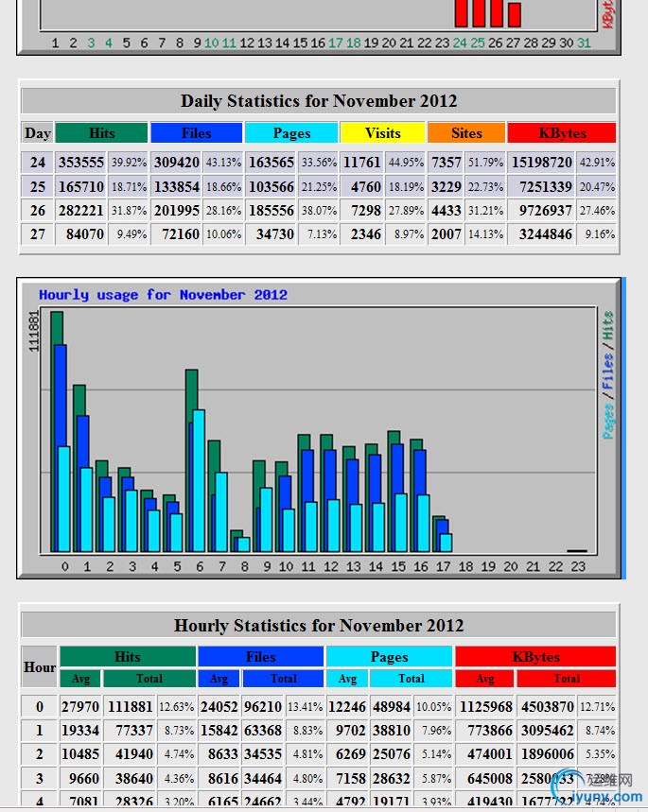The height and width of the screenshot is (812, 648).
Task: Click the hourly hits total 41940
Action: click(134, 754)
